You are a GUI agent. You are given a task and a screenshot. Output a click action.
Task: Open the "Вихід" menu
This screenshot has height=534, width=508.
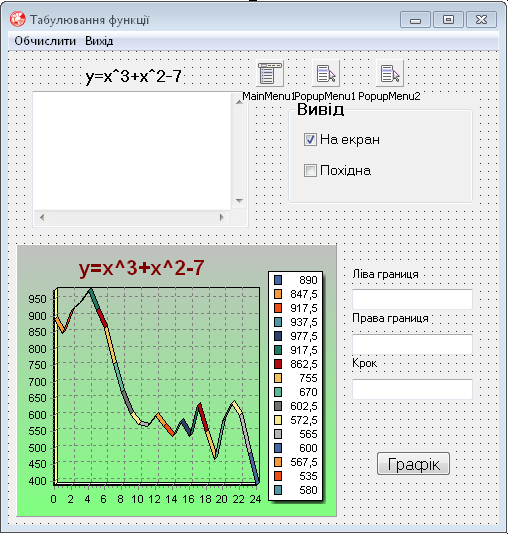click(x=99, y=41)
